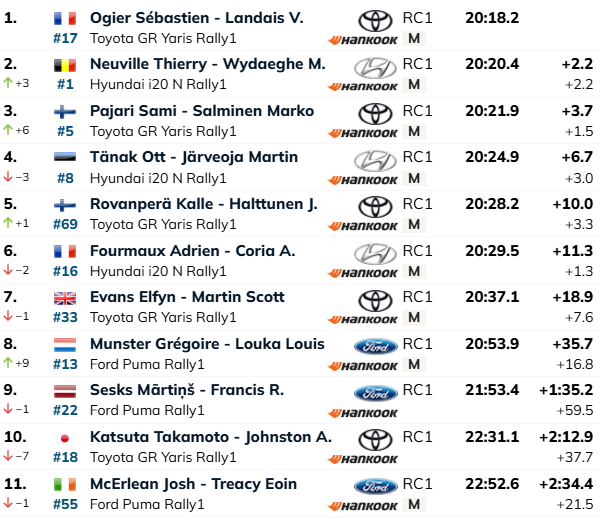600x521 pixels.
Task: Click the Toyota logo in Pajari Sami's row
Action: pos(375,114)
